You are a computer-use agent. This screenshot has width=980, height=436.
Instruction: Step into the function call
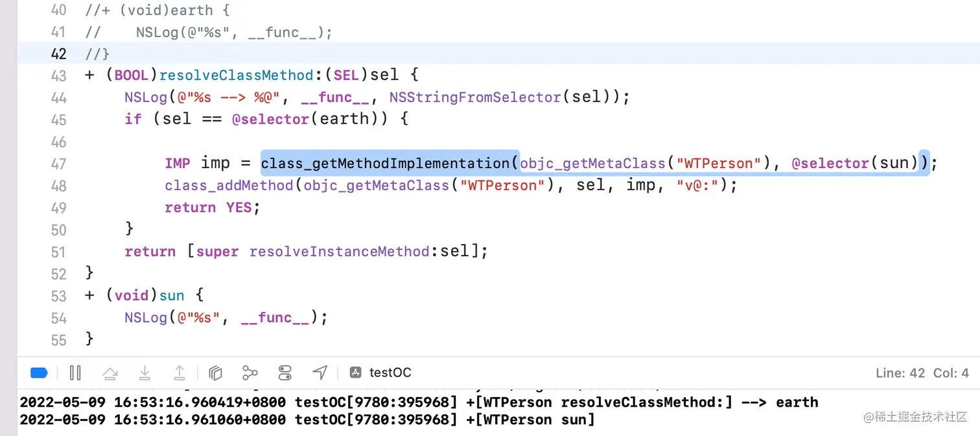pos(145,372)
